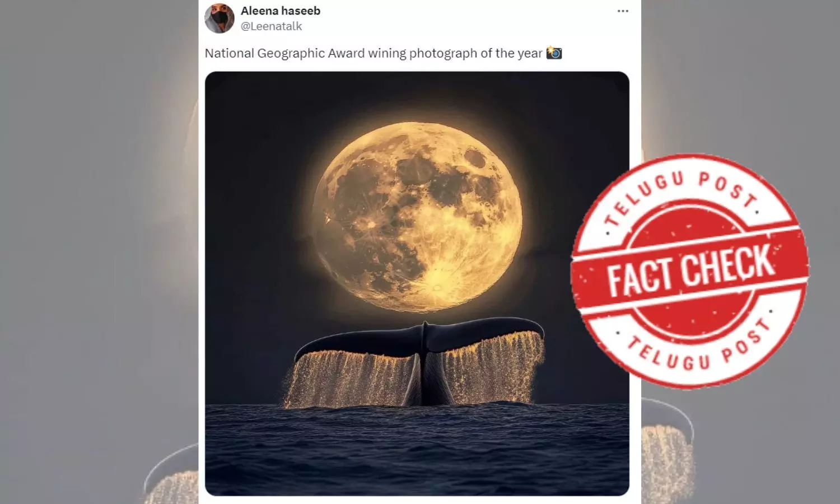This screenshot has height=504, width=840.
Task: Click the camera emoji in the tweet
Action: [554, 53]
